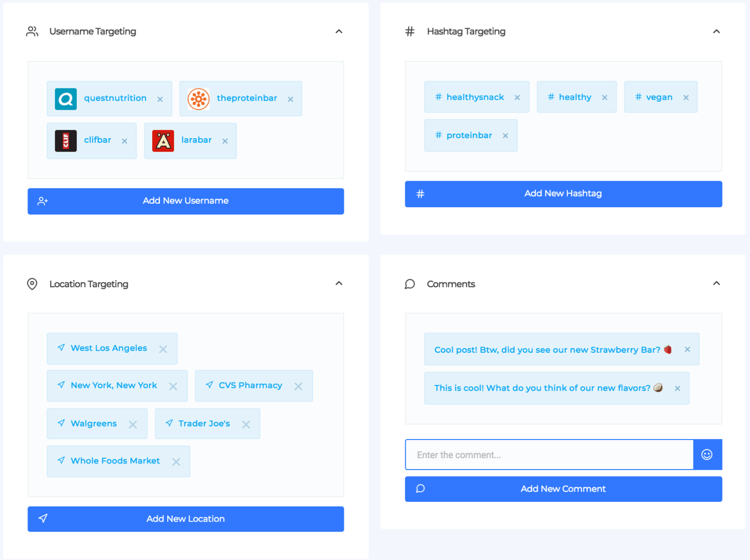The image size is (750, 560).
Task: Click the Add New Username button
Action: [x=185, y=201]
